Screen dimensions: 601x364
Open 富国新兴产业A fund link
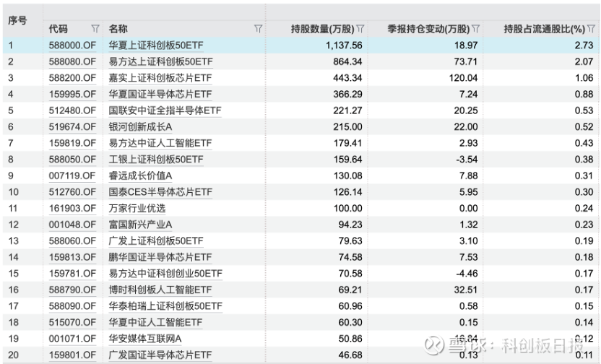(140, 225)
